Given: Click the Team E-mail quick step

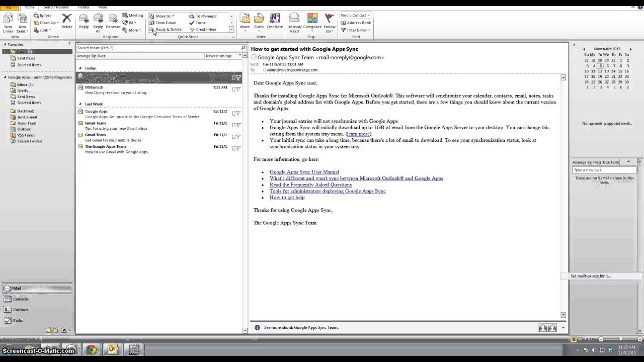Looking at the screenshot, I should point(163,23).
